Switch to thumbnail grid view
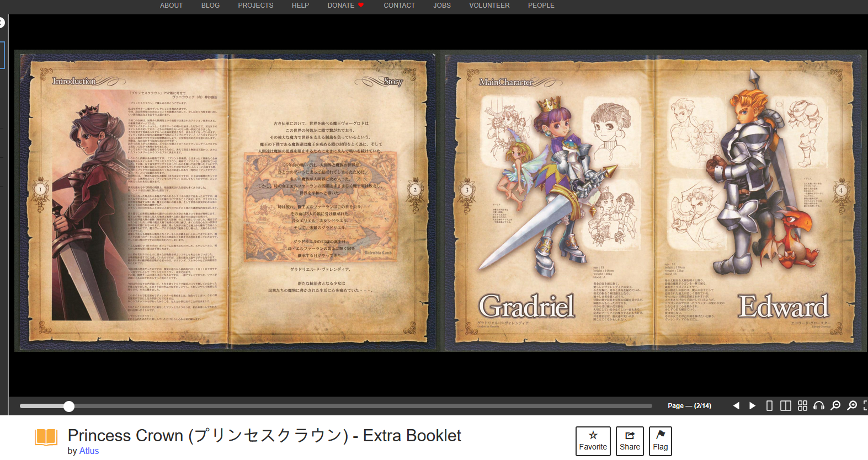 pyautogui.click(x=802, y=406)
